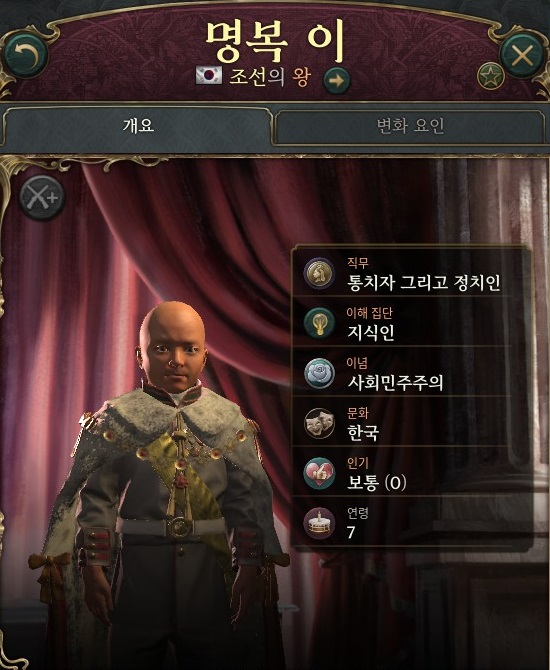Click the heart popularity icon
The image size is (550, 670).
point(319,473)
